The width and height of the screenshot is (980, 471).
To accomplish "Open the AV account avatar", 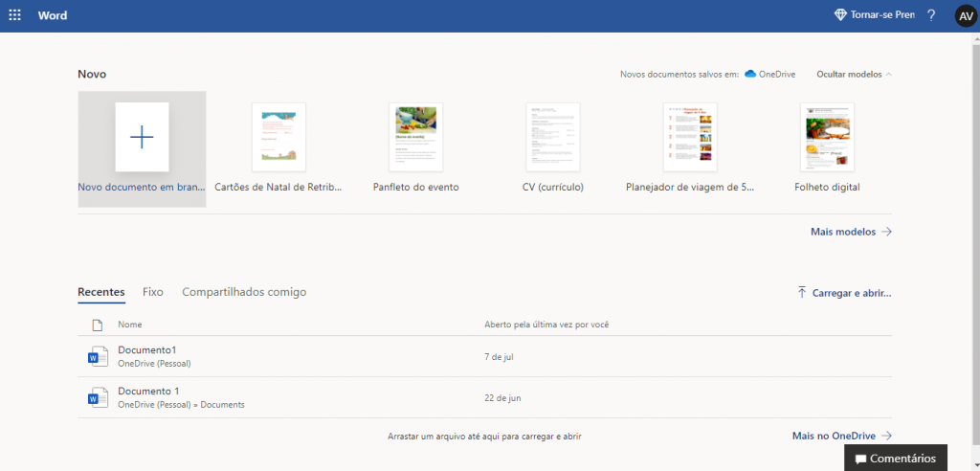I will click(x=966, y=15).
